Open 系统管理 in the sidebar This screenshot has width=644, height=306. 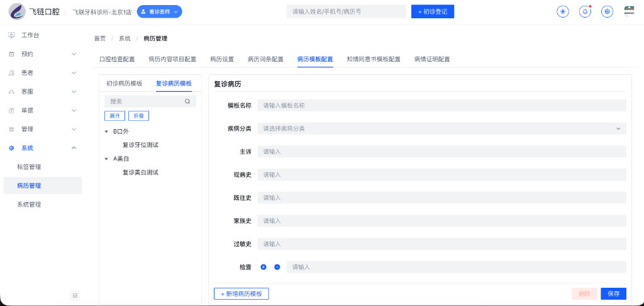pyautogui.click(x=29, y=205)
